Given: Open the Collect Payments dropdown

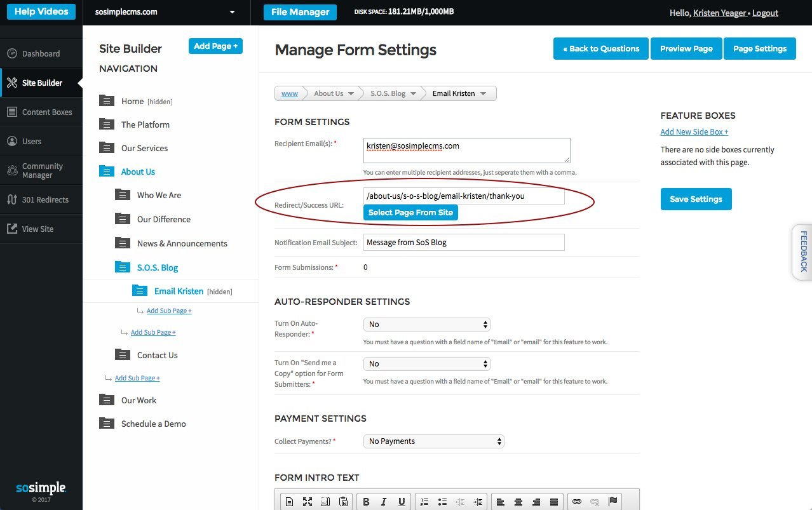Looking at the screenshot, I should tap(434, 441).
